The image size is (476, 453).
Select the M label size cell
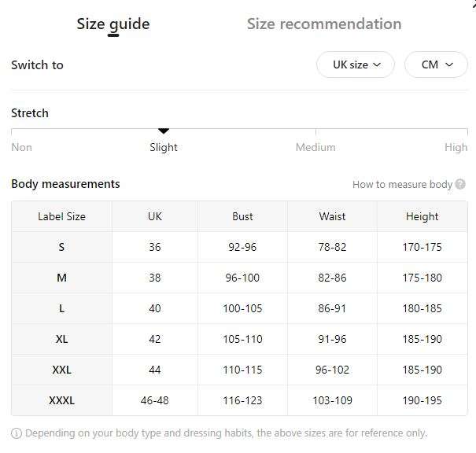(61, 278)
